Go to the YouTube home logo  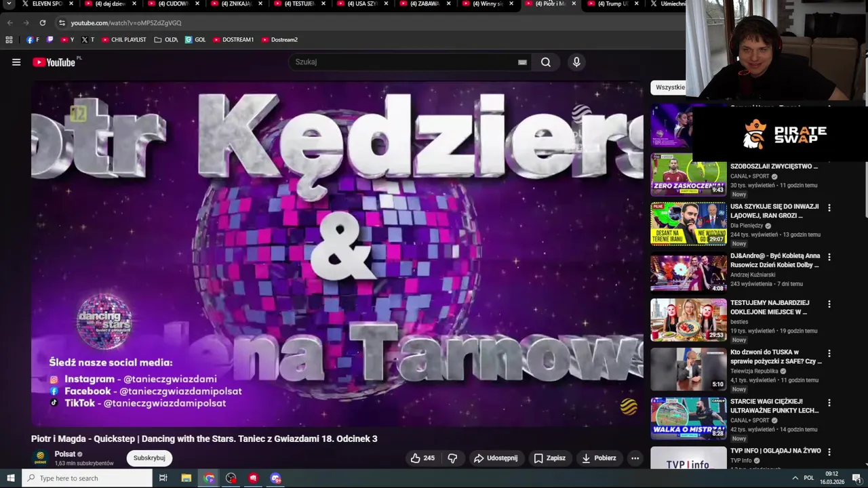[54, 62]
